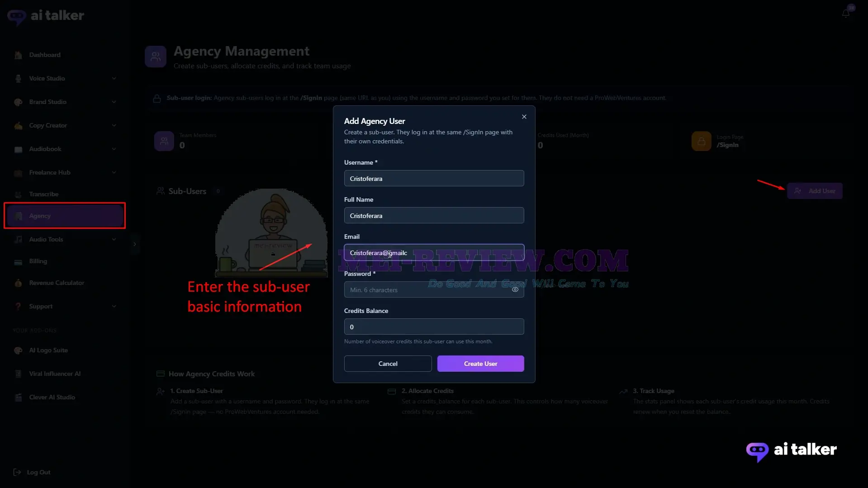The width and height of the screenshot is (868, 488).
Task: Expand the Copy Creator chevron
Action: pos(114,125)
